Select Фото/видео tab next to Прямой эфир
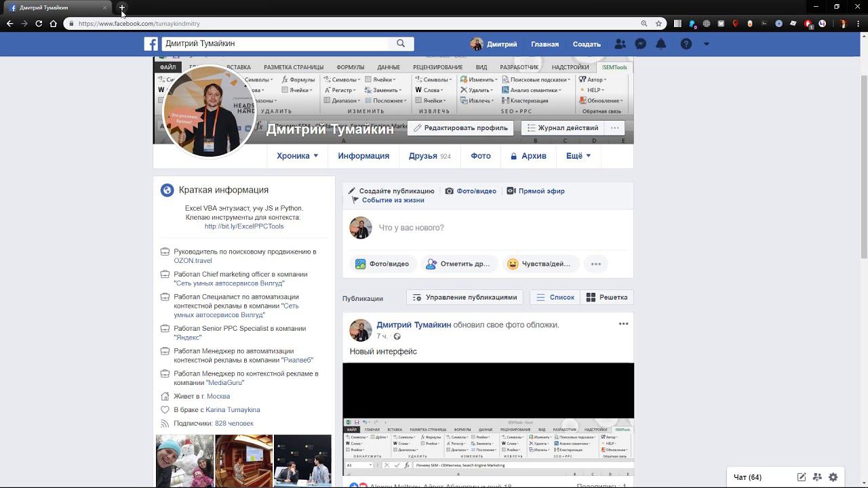This screenshot has width=868, height=488. (471, 191)
